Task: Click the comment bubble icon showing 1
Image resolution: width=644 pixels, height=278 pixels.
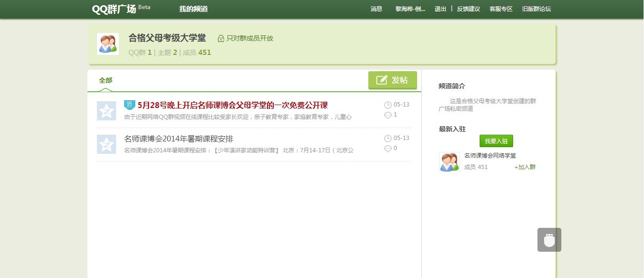Action: tap(387, 115)
